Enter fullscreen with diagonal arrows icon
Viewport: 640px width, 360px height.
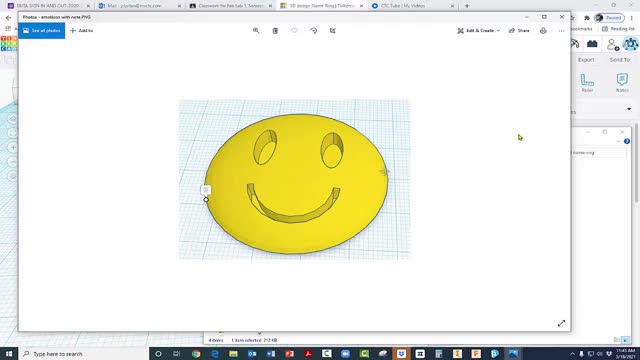561,323
